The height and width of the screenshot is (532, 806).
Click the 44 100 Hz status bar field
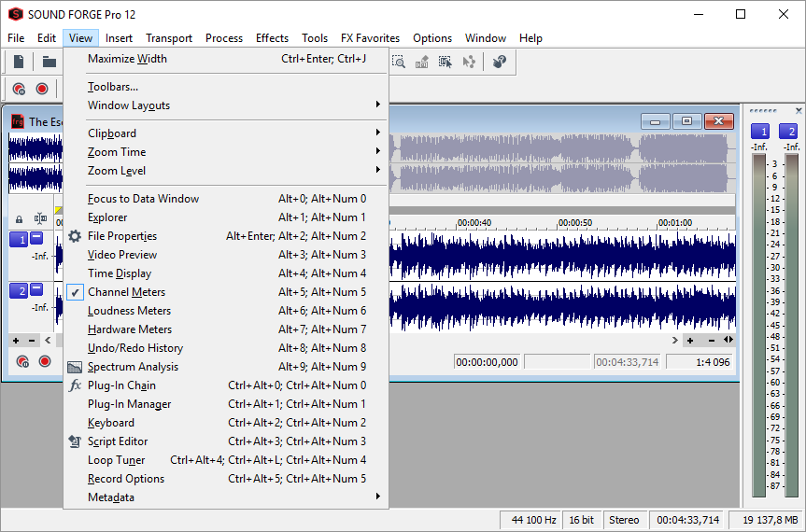click(x=531, y=520)
